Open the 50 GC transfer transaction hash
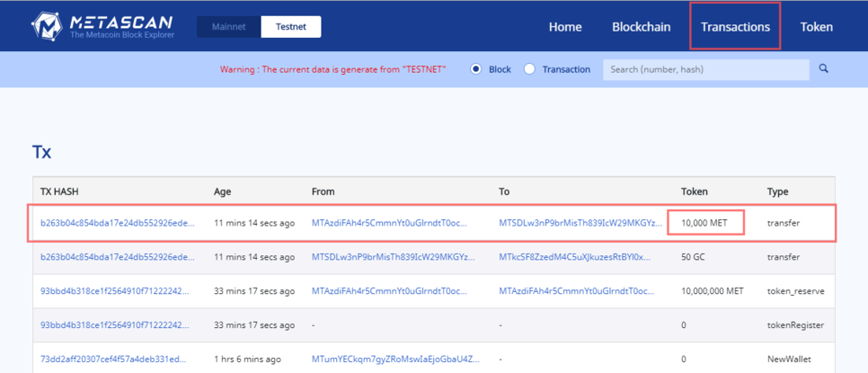This screenshot has width=868, height=373. 117,257
